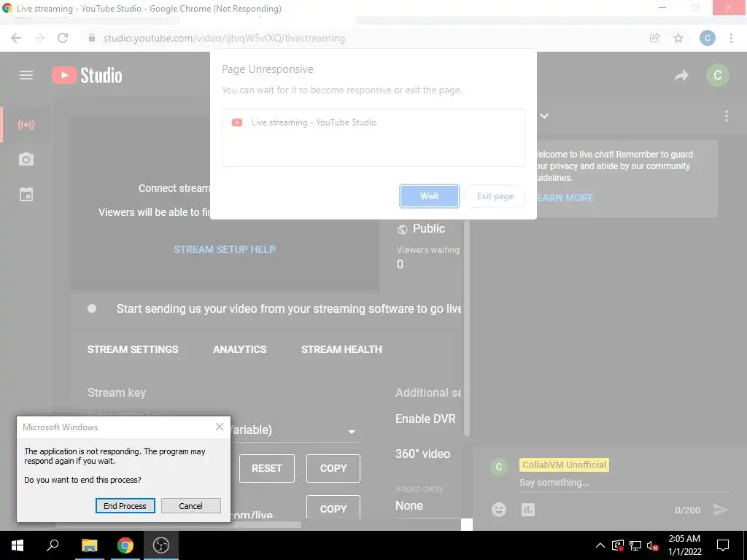Screen dimensions: 747x560
Task: Click the share arrow icon in Studio header
Action: tap(681, 75)
